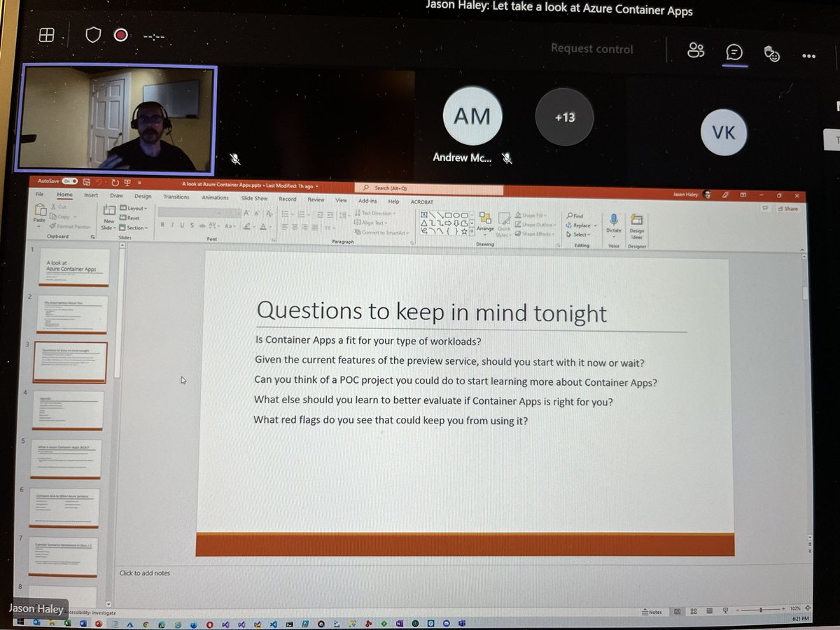
Task: Toggle PowerPoint AutoSave switch
Action: [x=69, y=181]
